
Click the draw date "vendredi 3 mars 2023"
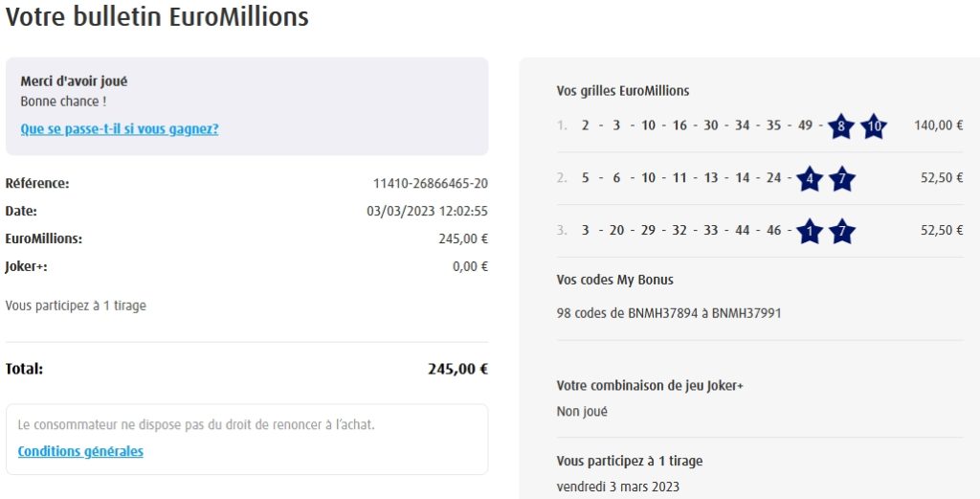point(618,487)
